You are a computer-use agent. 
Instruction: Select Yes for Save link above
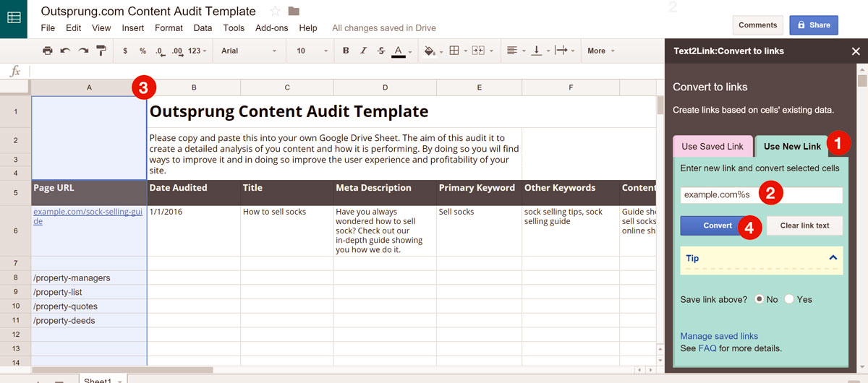pyautogui.click(x=789, y=299)
